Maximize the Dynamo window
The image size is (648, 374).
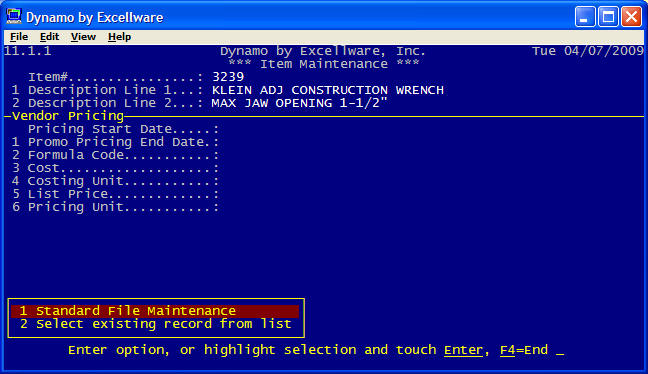coord(608,17)
